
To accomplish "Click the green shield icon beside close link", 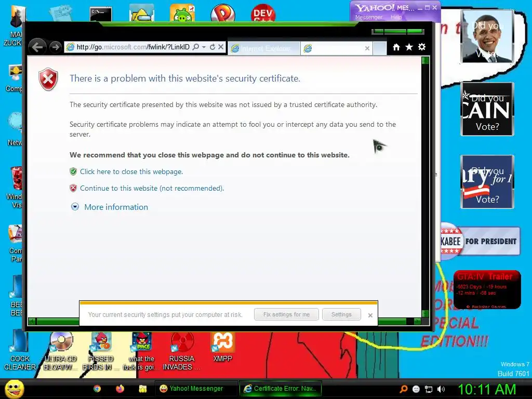I will tap(73, 171).
